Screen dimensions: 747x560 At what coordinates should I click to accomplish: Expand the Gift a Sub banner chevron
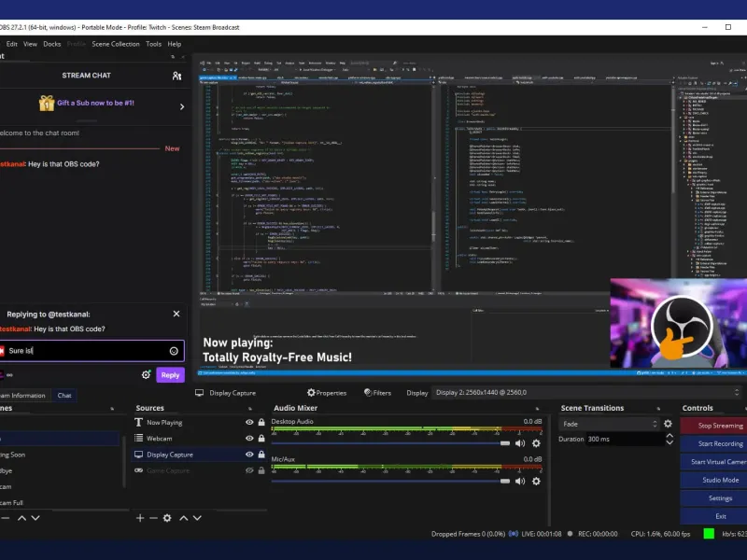point(182,106)
